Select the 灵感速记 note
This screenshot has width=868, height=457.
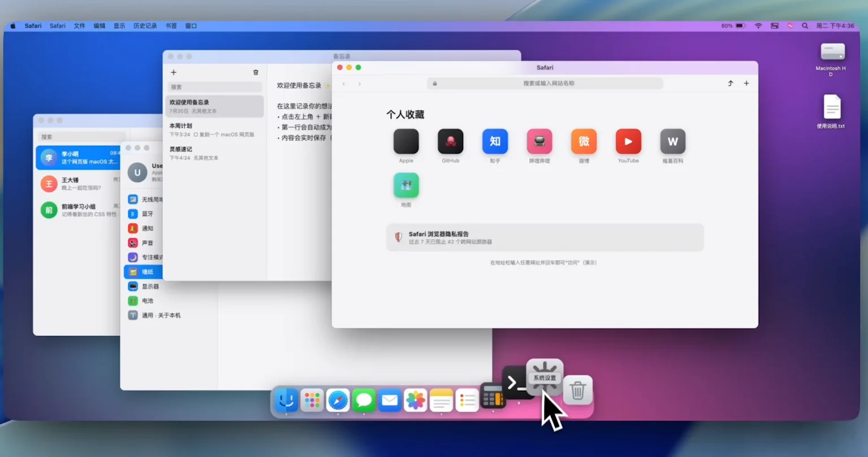pos(215,153)
